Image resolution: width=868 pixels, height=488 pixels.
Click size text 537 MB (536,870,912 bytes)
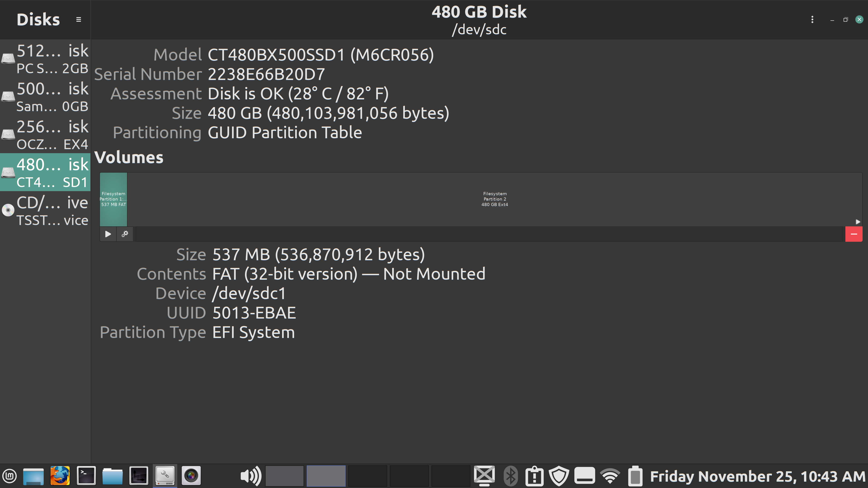click(318, 255)
